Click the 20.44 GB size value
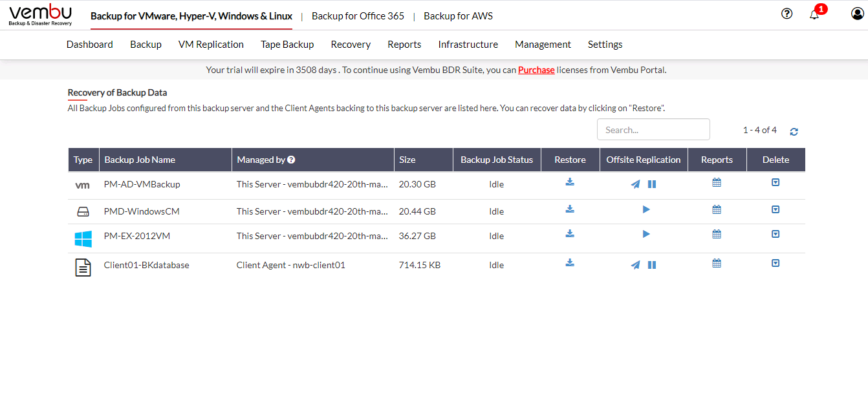 (417, 211)
